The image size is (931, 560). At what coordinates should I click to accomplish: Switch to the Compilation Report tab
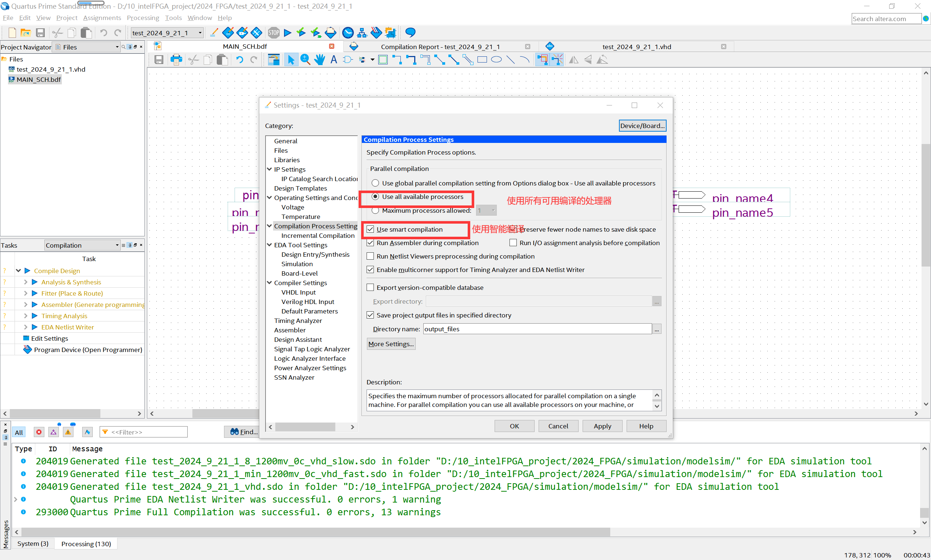coord(440,47)
